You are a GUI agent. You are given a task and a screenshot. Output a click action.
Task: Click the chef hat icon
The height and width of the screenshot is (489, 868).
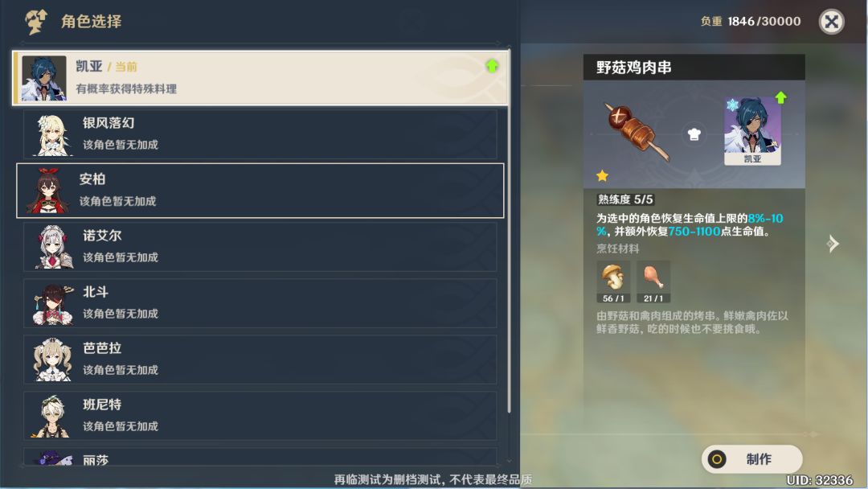(x=694, y=134)
